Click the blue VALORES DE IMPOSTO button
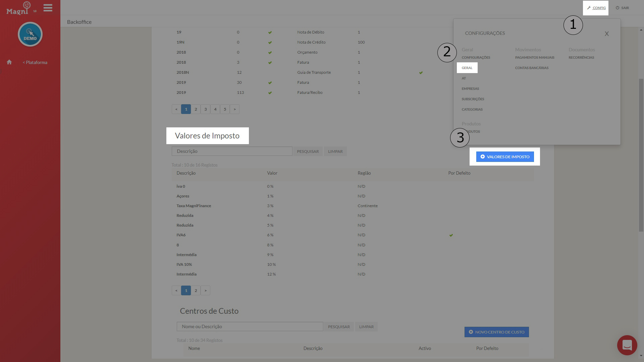 coord(505,157)
